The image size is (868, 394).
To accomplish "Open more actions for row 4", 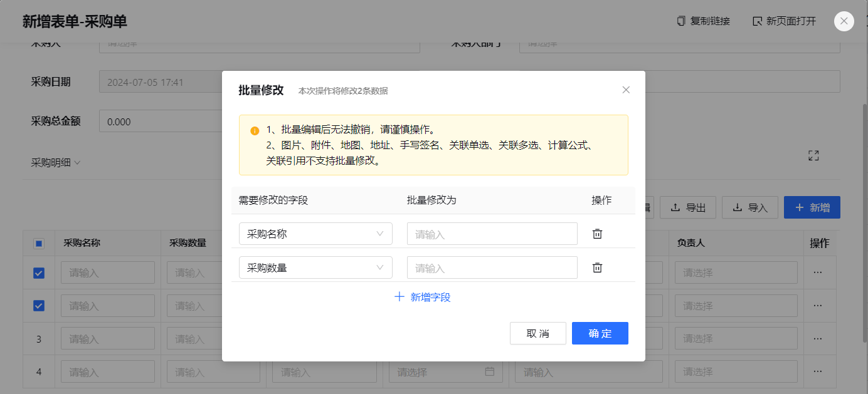I will (817, 371).
